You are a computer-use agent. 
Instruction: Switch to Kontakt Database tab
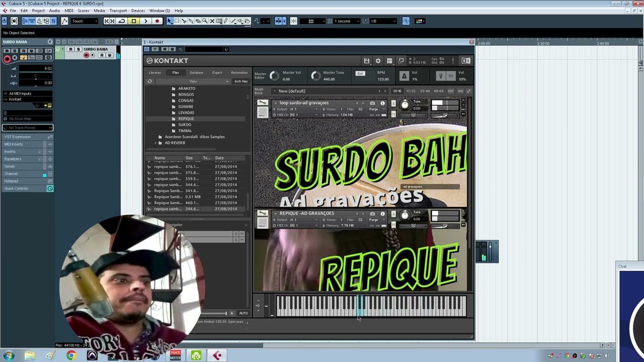tap(196, 72)
